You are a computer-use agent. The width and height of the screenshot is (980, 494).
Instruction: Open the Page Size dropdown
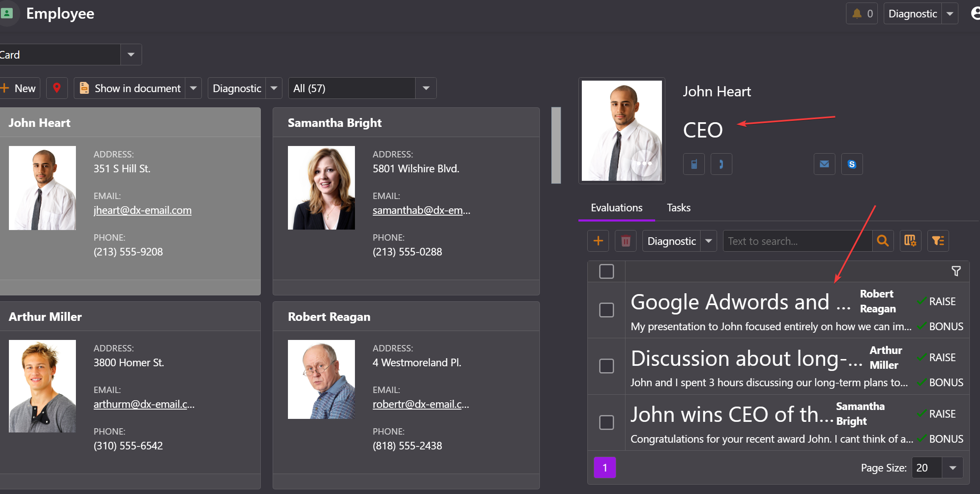click(952, 468)
